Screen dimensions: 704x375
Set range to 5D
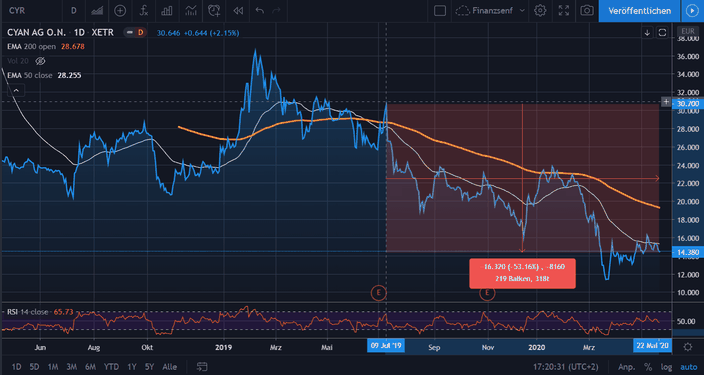[x=34, y=367]
